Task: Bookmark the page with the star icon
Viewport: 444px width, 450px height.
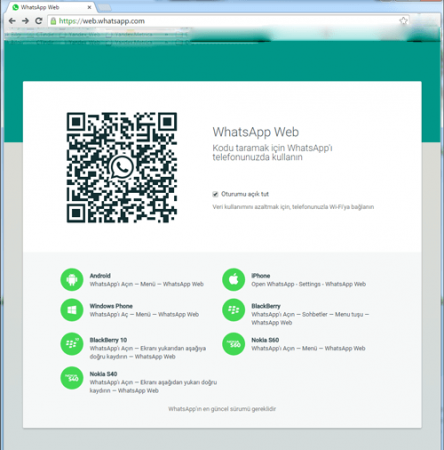Action: click(x=403, y=21)
